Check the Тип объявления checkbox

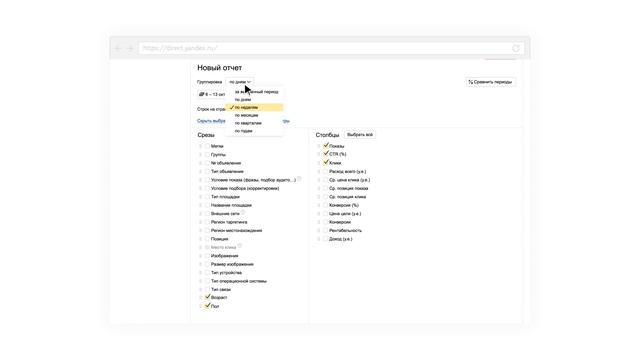click(207, 171)
